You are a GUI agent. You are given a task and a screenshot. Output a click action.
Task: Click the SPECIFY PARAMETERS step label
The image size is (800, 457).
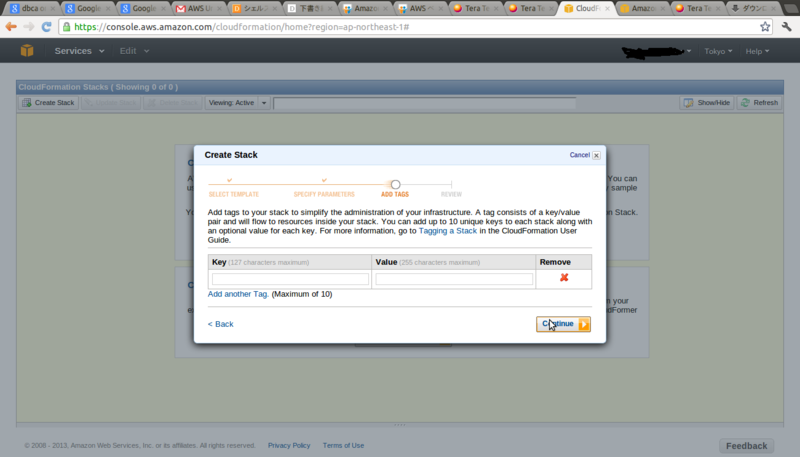click(324, 194)
